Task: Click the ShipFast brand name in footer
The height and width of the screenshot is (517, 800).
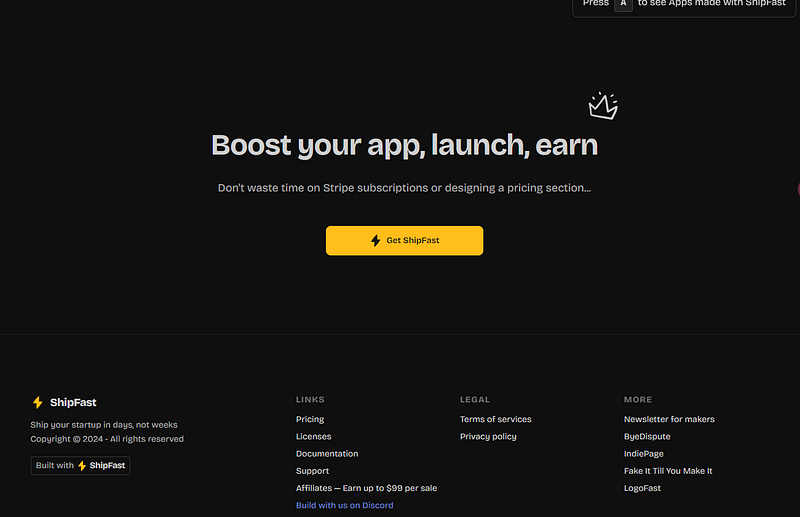Action: click(73, 403)
